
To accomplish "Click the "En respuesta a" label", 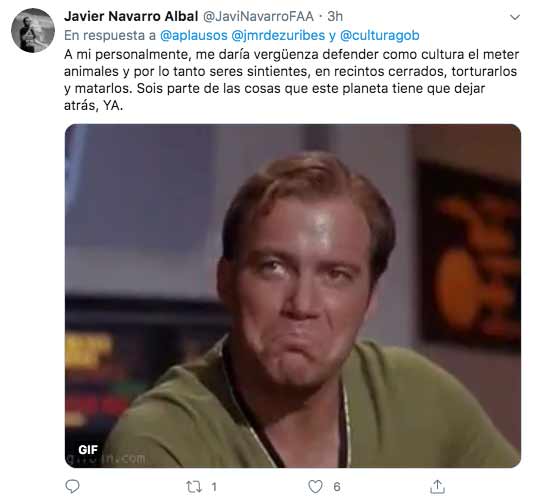I will click(110, 35).
